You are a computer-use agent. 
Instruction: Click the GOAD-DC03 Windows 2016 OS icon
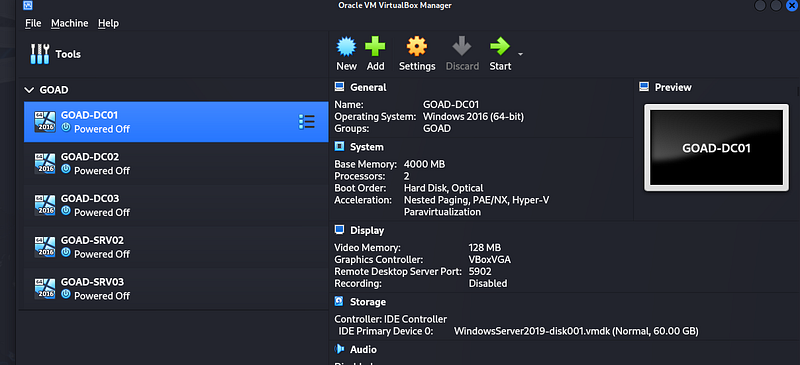[45, 205]
